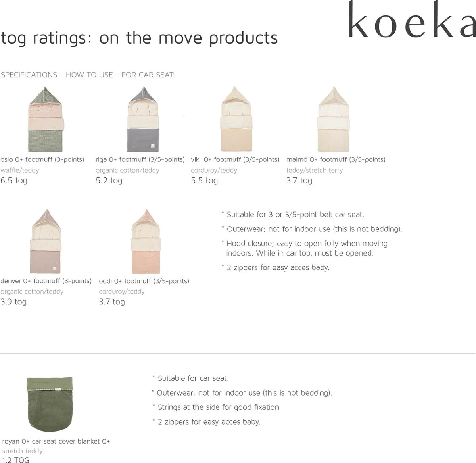The image size is (476, 463).
Task: Click the "oslo 0+ footmuff (3-points)" label
Action: coord(42,159)
